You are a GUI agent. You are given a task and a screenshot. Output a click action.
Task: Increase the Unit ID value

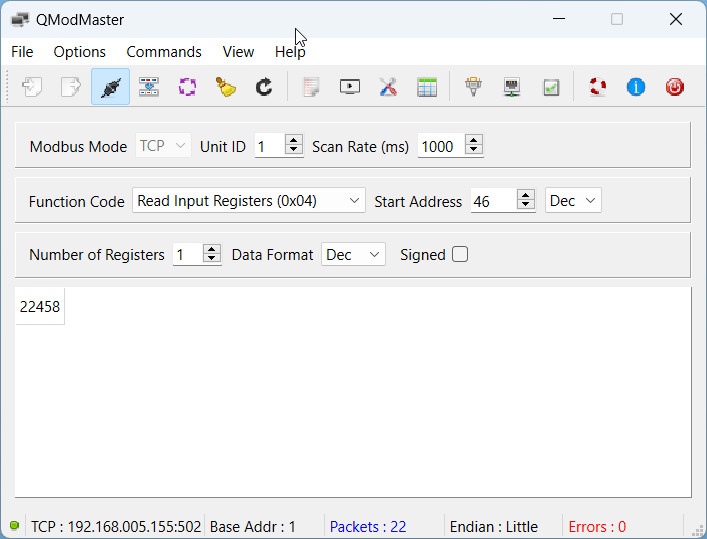294,140
